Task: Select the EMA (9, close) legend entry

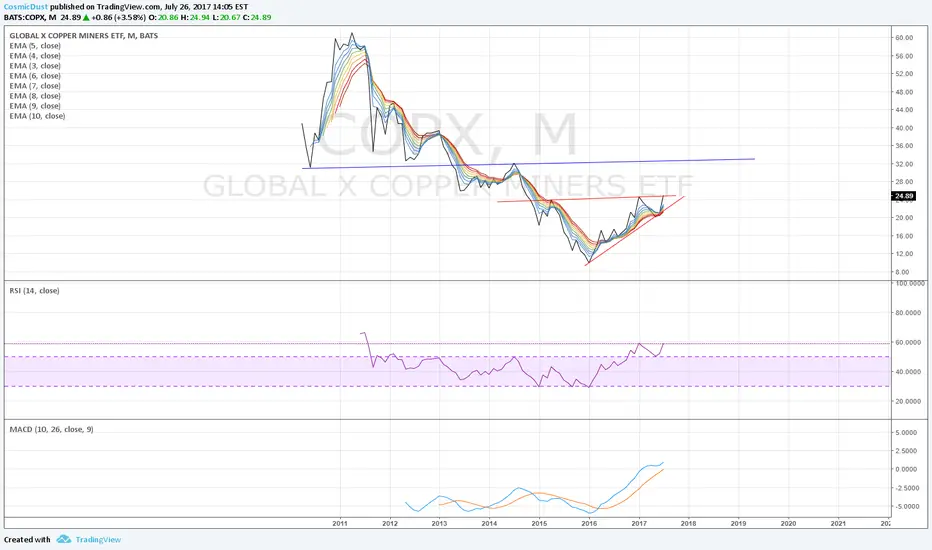Action: click(35, 106)
